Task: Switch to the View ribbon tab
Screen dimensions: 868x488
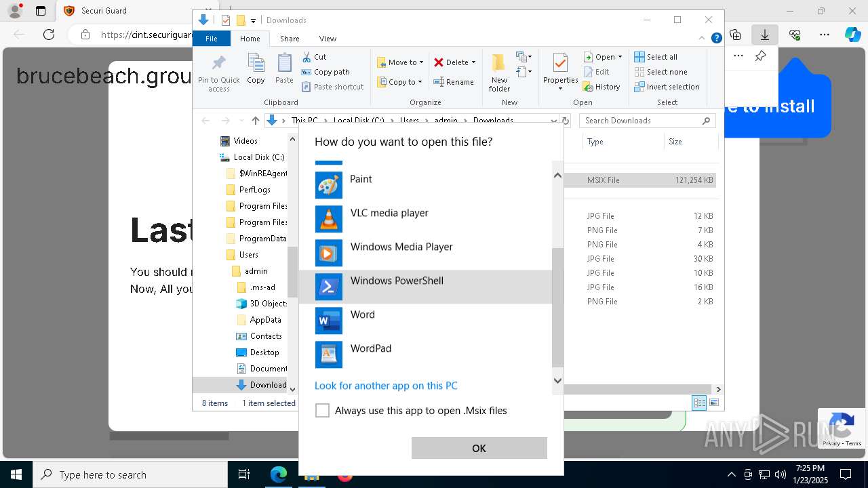Action: pos(328,39)
